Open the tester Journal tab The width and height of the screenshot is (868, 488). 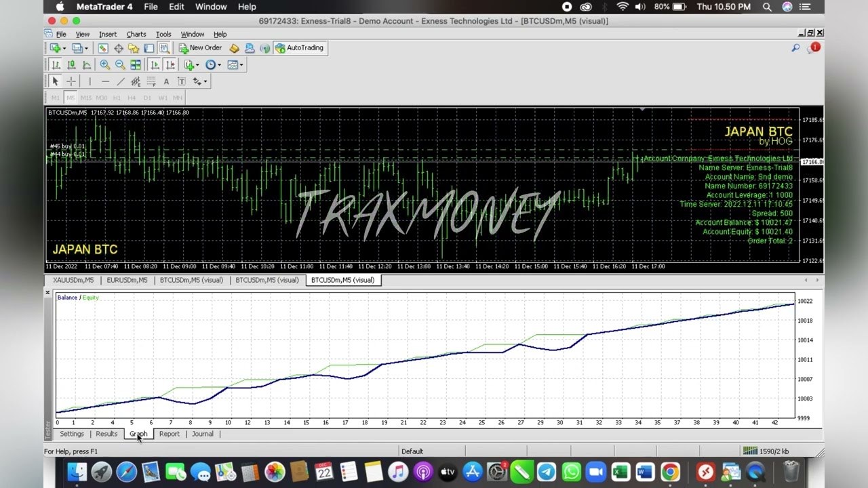[202, 434]
